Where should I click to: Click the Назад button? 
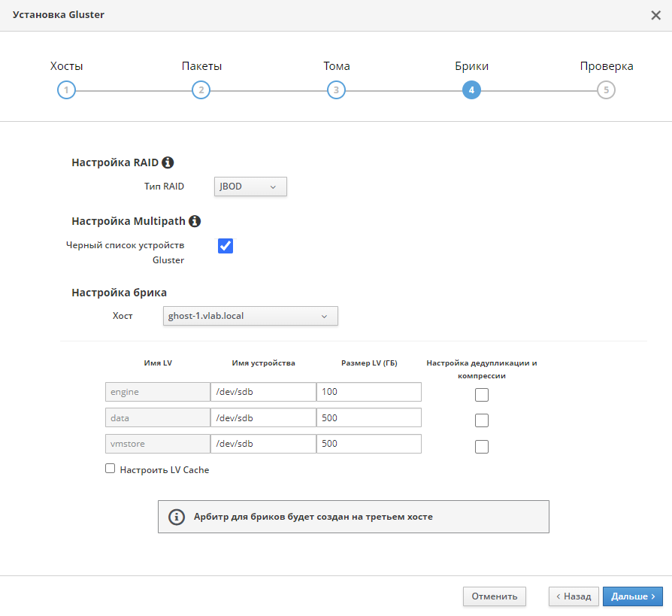click(x=574, y=596)
